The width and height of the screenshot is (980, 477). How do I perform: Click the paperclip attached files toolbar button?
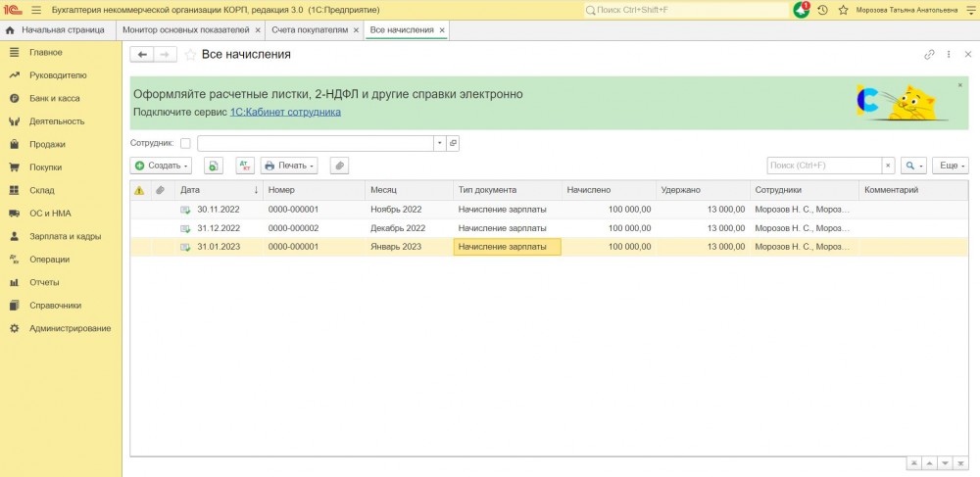point(339,166)
